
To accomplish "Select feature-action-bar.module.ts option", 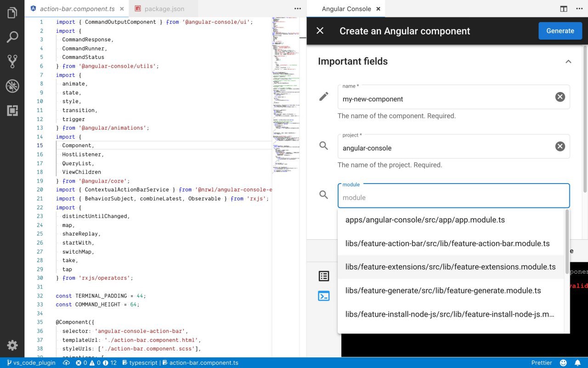I will (451, 243).
